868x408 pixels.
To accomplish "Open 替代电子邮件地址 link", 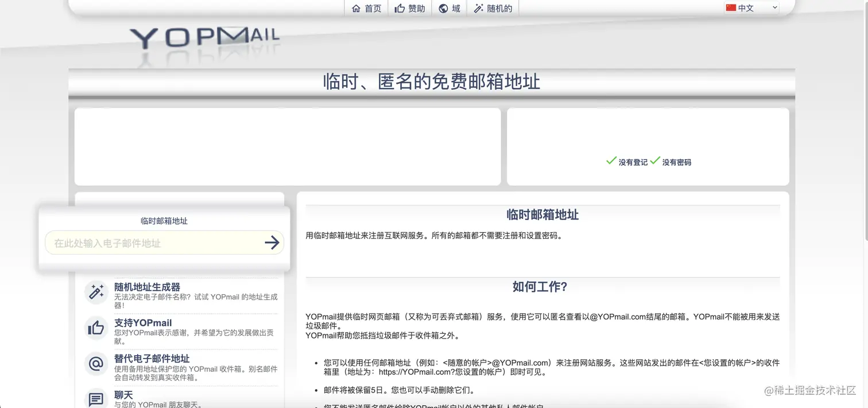I will pos(152,359).
